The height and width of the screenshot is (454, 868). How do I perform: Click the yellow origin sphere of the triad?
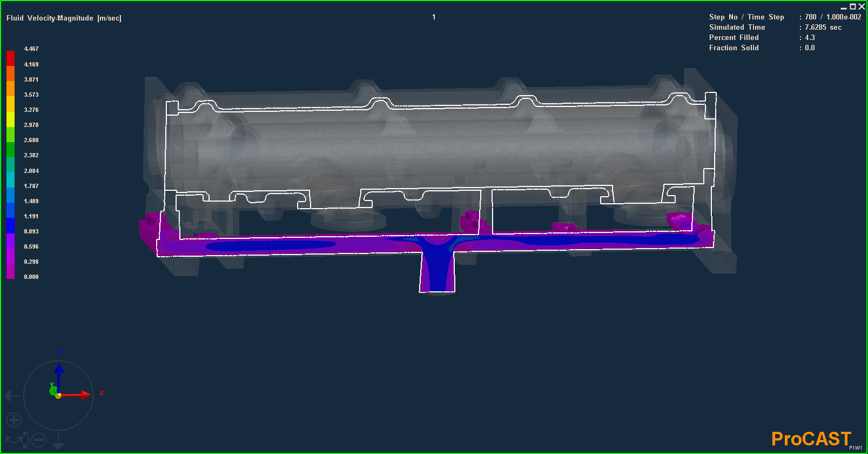coord(58,396)
